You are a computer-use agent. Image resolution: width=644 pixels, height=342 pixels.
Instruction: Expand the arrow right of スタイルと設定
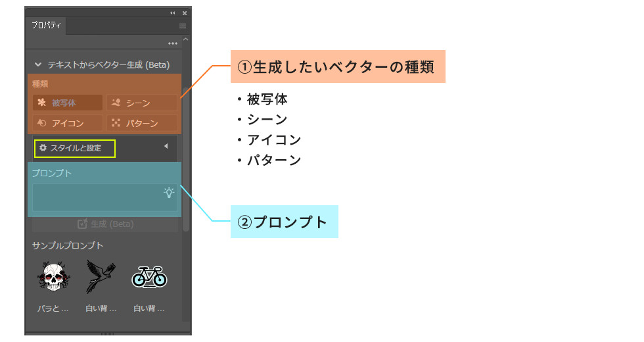click(x=166, y=146)
